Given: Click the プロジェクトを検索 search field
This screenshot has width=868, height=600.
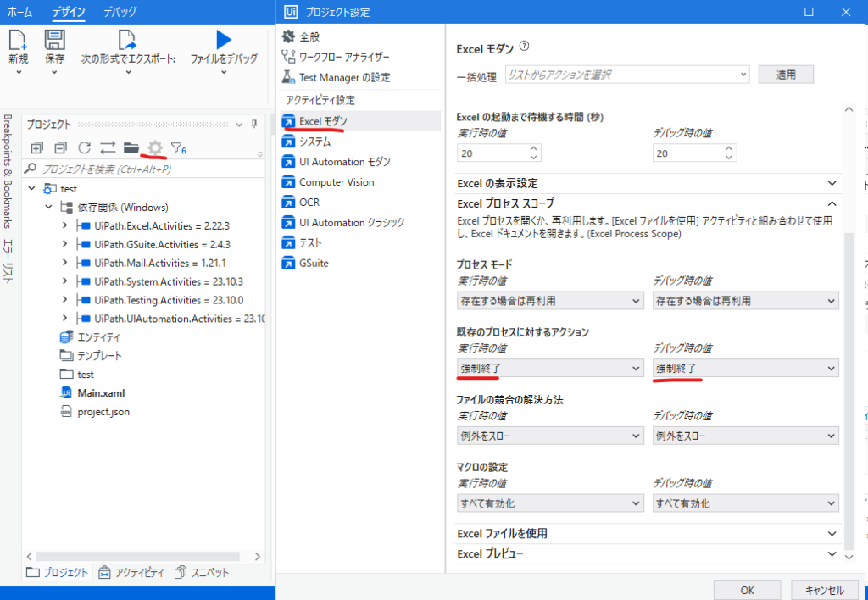Looking at the screenshot, I should 144,169.
